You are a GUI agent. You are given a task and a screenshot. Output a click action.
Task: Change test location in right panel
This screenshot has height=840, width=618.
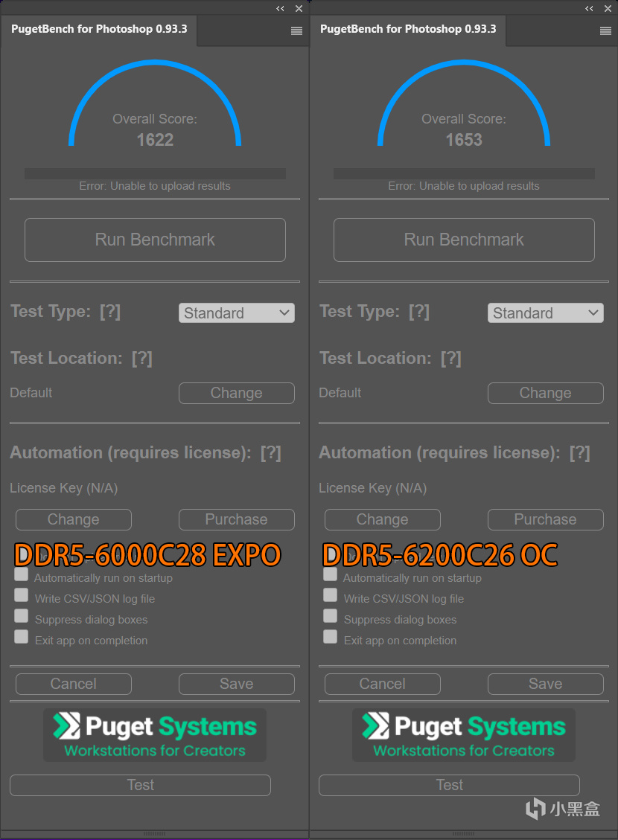tap(546, 393)
